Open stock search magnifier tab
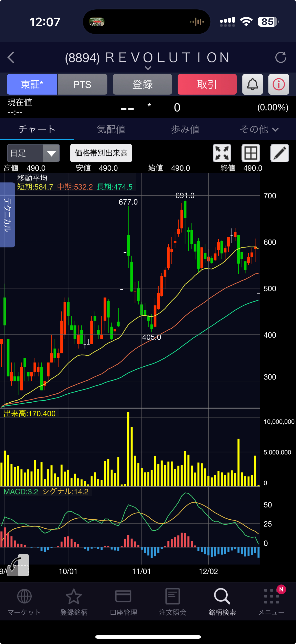This screenshot has height=644, width=296. (222, 602)
